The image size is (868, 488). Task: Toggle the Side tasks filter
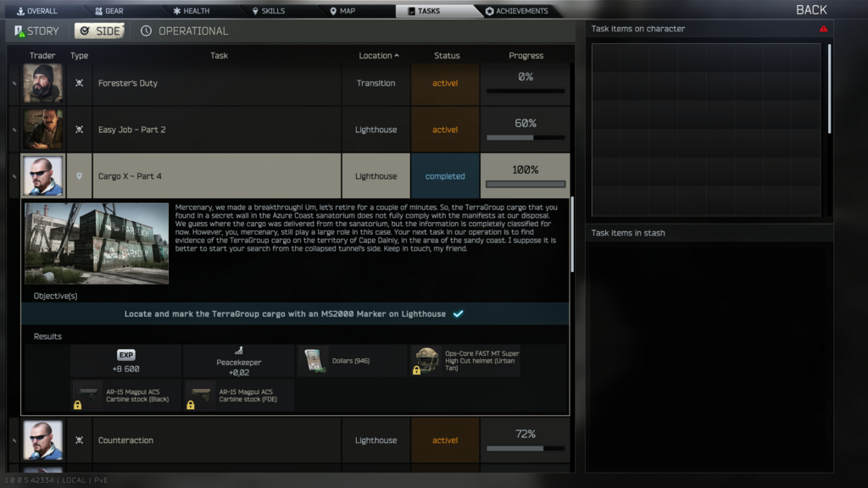pos(100,31)
